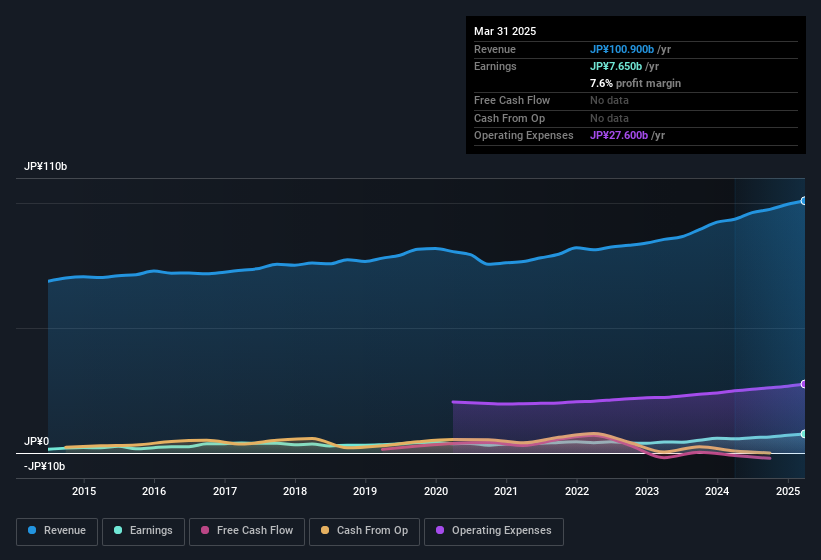821x560 pixels.
Task: Click the JP¥110b y-axis label
Action: pyautogui.click(x=46, y=166)
